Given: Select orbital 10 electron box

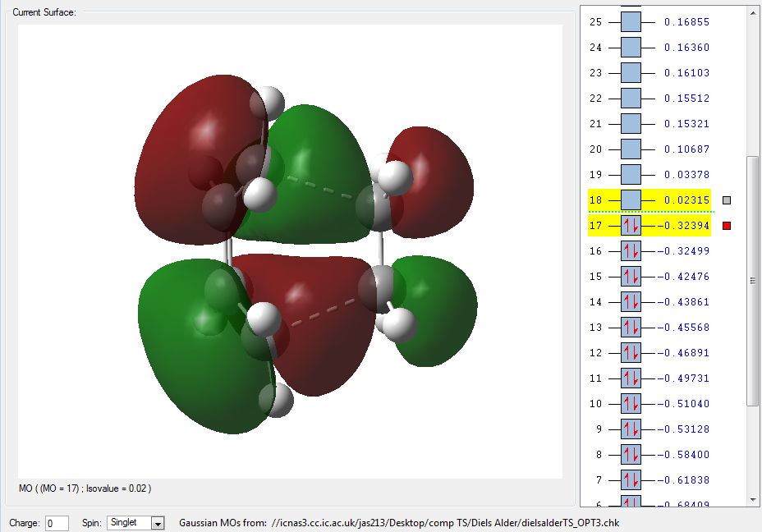Looking at the screenshot, I should click(x=631, y=403).
